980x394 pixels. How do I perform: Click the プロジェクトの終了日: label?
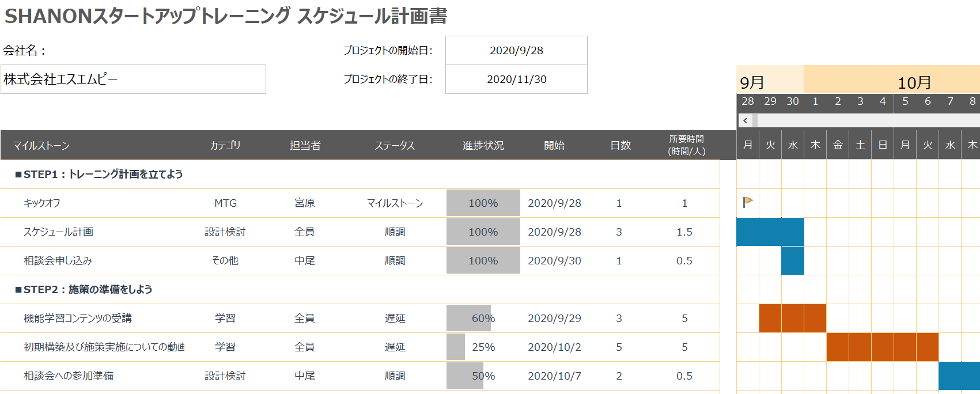tap(388, 79)
